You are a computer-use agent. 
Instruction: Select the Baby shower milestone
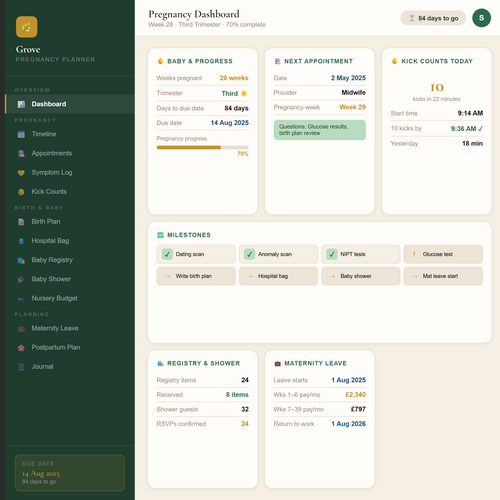coord(361,276)
